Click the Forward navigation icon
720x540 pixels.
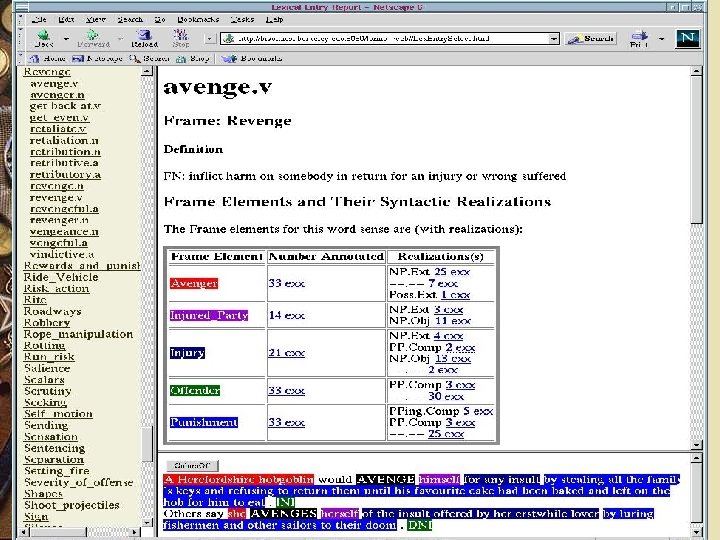(93, 38)
